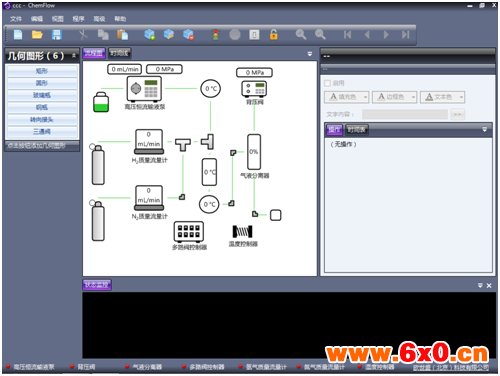Click the high-pressure pump device icon
The width and height of the screenshot is (500, 376).
(144, 89)
